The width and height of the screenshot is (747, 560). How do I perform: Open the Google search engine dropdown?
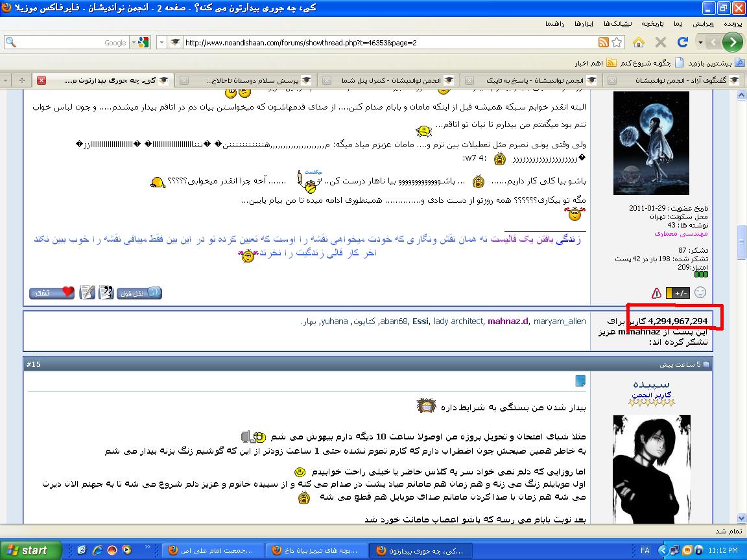click(140, 42)
